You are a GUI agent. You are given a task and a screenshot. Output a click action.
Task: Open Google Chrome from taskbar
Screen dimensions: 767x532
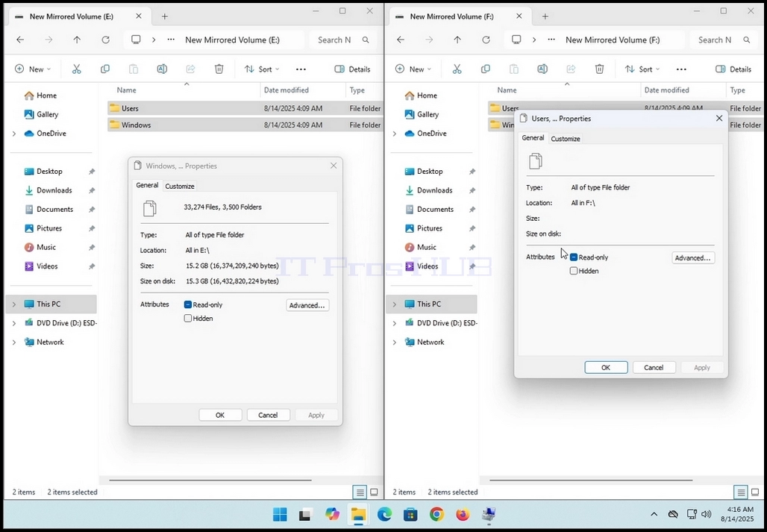[436, 514]
